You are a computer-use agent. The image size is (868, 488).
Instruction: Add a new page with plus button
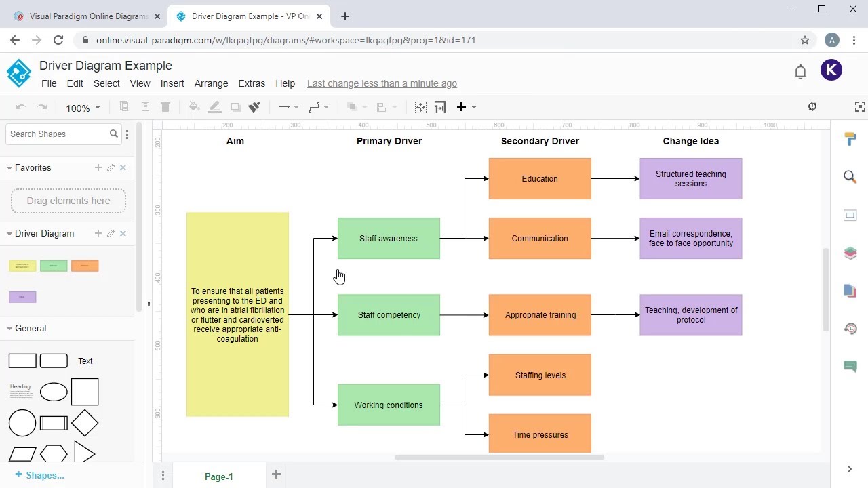[276, 474]
